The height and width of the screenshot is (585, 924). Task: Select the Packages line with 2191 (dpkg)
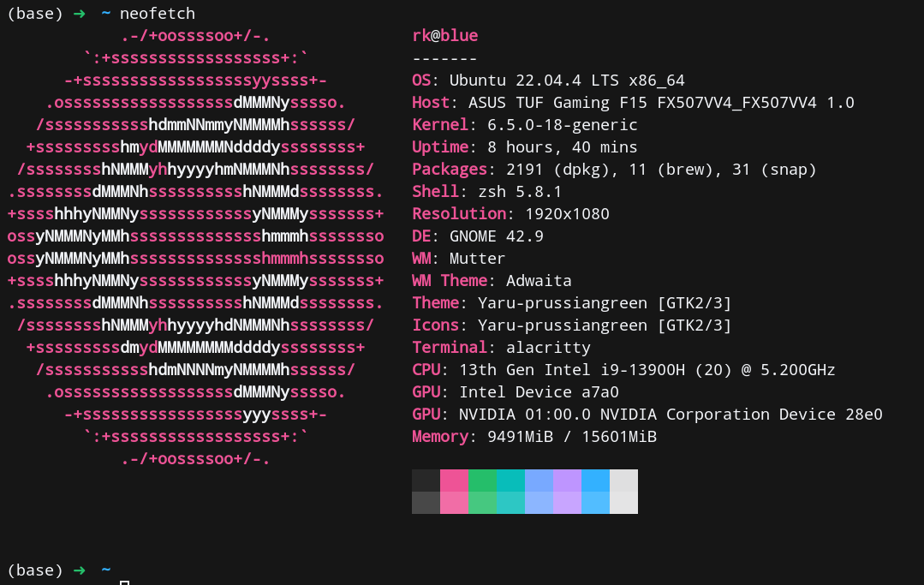pyautogui.click(x=614, y=170)
